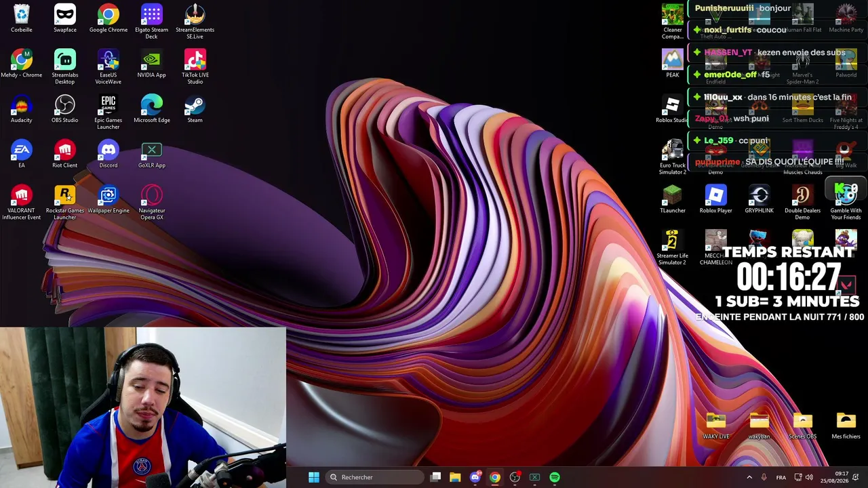Open the Scenes OBS folder
Screen dimensions: 868x488
pos(803,426)
